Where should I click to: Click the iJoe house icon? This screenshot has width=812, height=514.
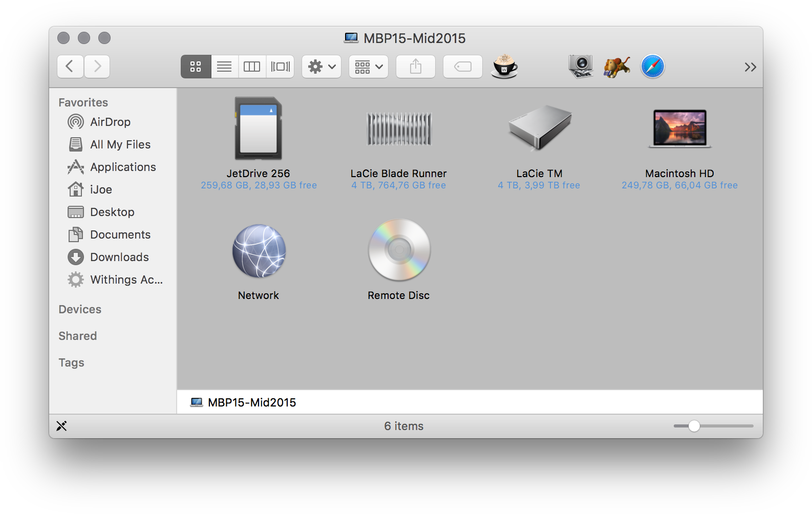[x=76, y=189]
